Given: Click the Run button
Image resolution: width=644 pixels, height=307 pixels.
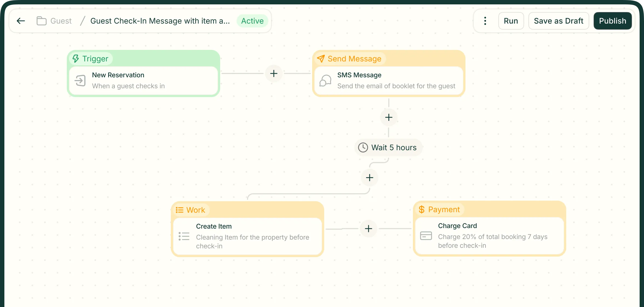Looking at the screenshot, I should coord(511,21).
